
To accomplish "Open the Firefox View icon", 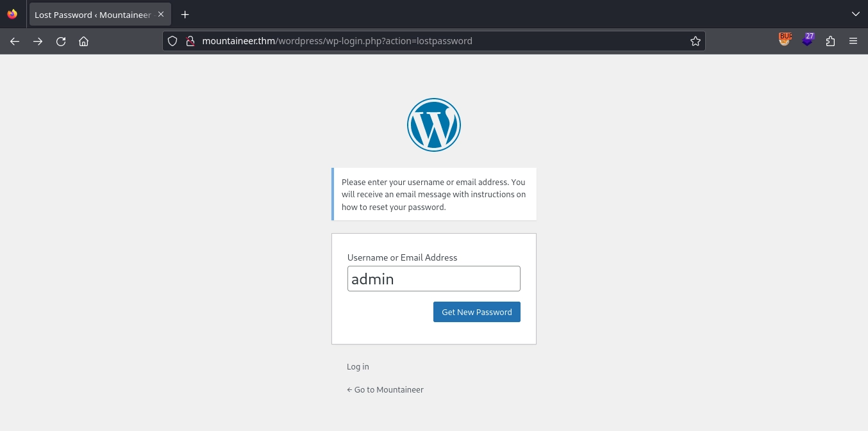I will point(12,14).
